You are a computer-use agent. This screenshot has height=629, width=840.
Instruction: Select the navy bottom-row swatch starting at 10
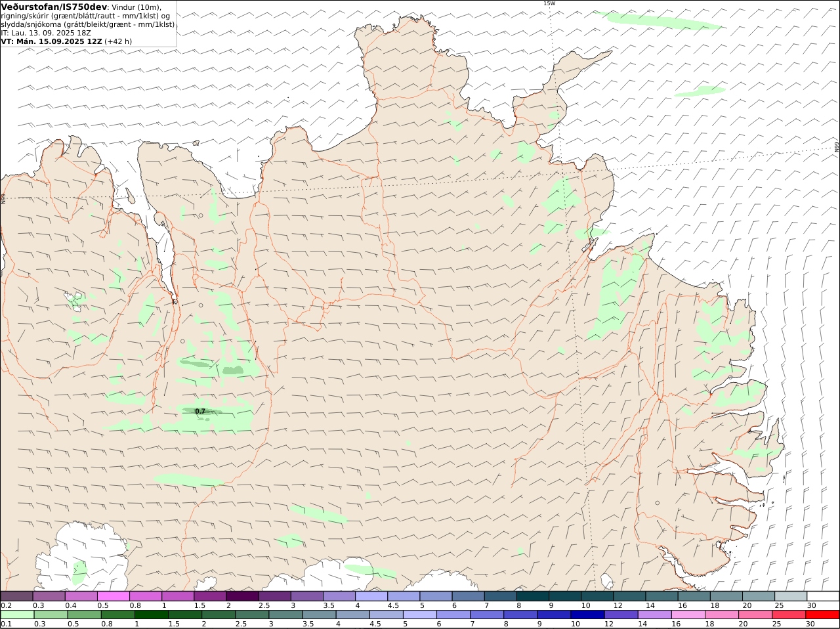pyautogui.click(x=587, y=615)
